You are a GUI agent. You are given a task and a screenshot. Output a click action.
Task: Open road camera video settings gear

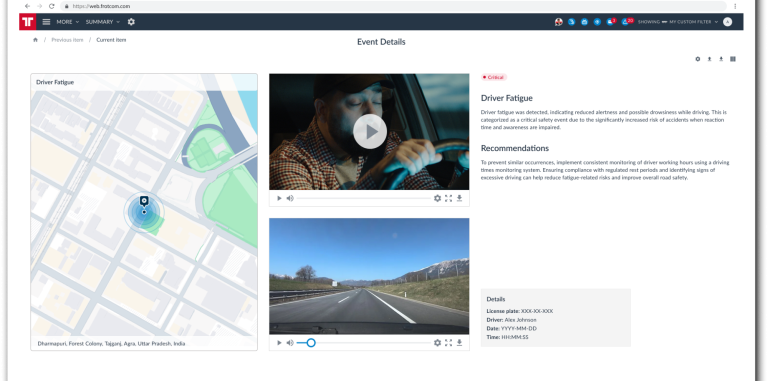point(437,343)
